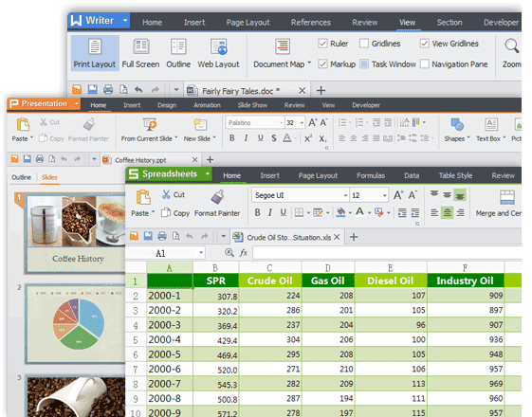Insert a Text Box in Presentation
The height and width of the screenshot is (417, 532).
pos(490,130)
